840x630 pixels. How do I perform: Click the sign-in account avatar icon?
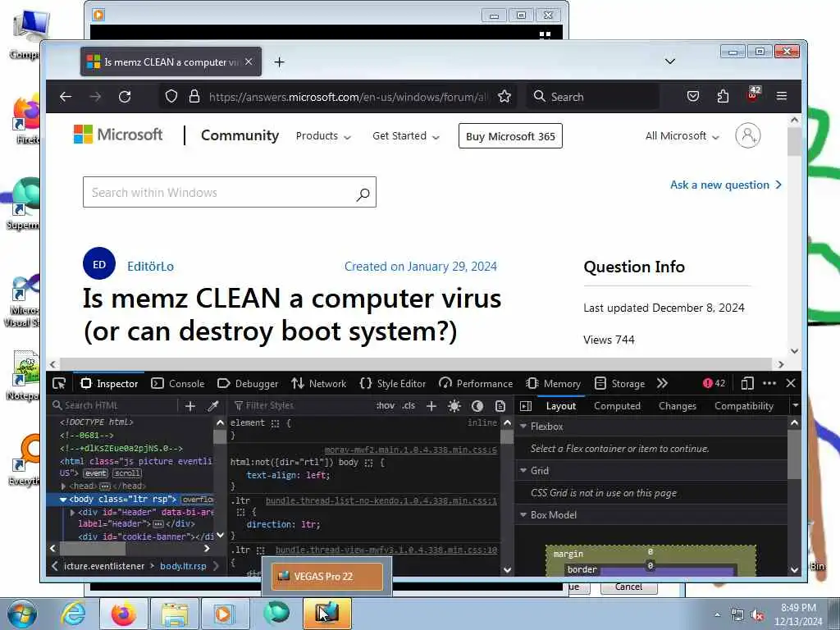tap(748, 135)
